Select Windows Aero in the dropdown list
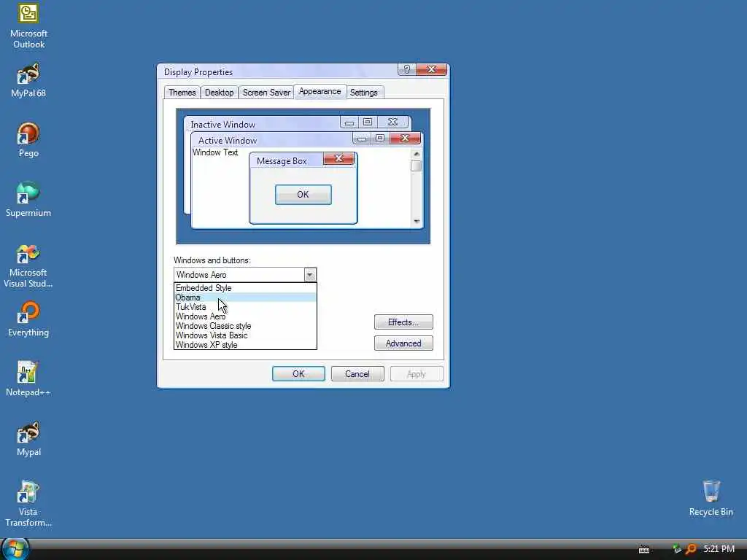 pyautogui.click(x=245, y=316)
